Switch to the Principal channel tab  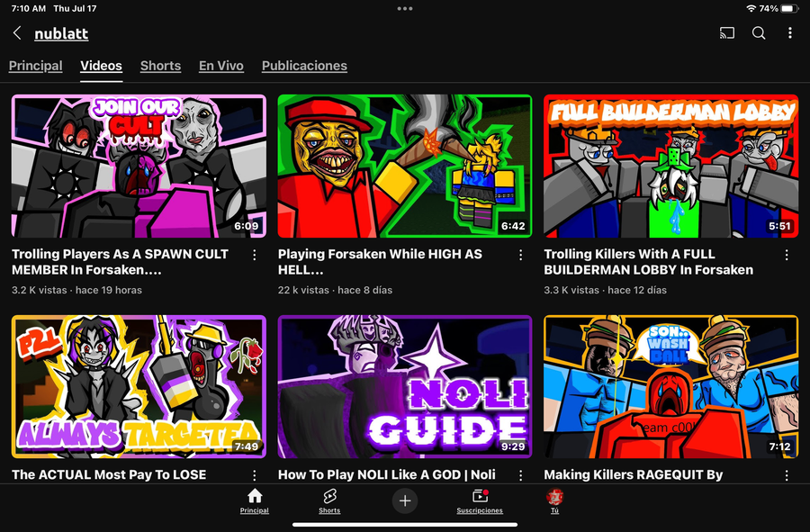(36, 66)
